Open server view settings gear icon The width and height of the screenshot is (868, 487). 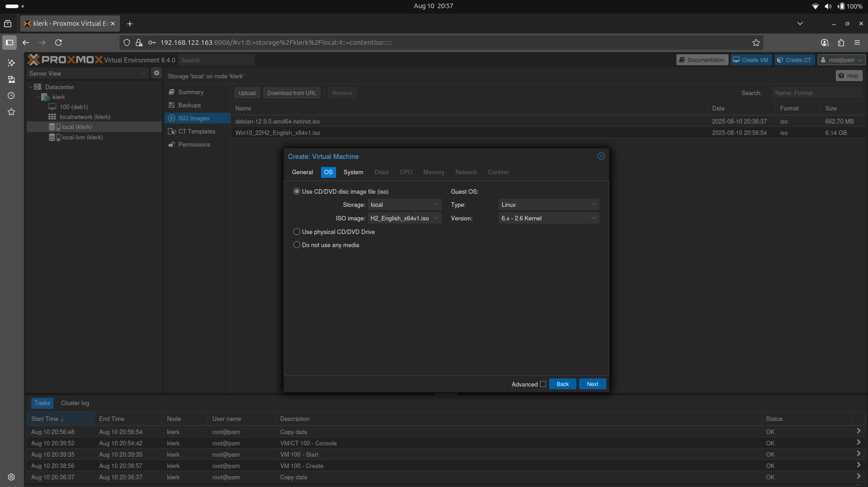[156, 73]
